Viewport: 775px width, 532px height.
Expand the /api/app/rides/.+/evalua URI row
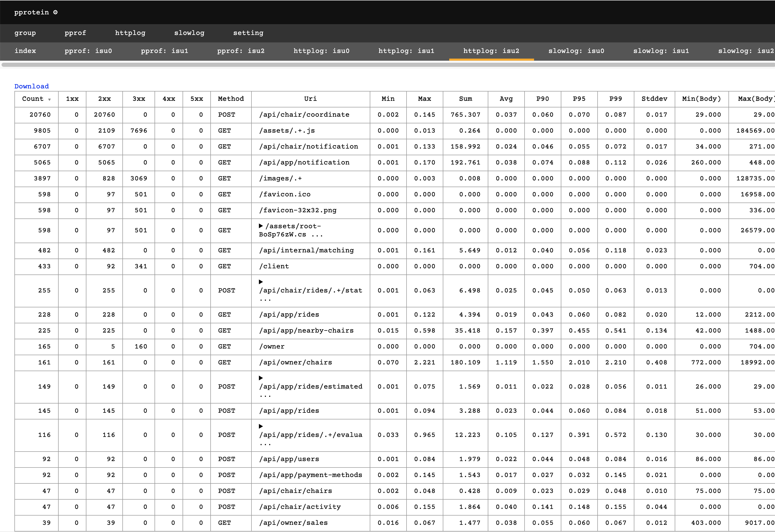261,426
